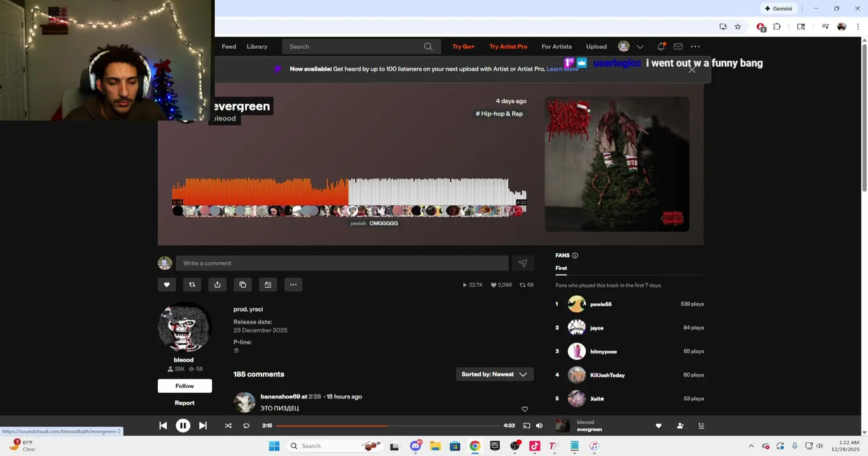Open the header three-dots more menu

coord(695,46)
